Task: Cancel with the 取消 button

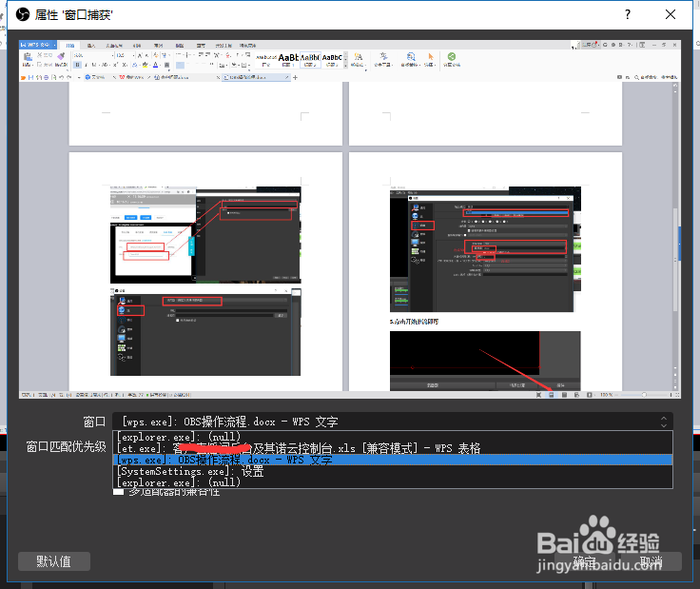Action: click(x=651, y=561)
